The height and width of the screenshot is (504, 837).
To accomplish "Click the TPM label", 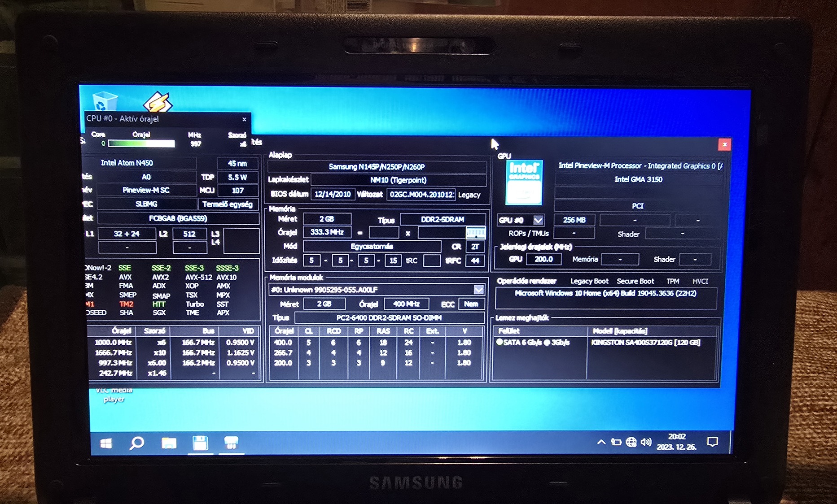I will (673, 281).
